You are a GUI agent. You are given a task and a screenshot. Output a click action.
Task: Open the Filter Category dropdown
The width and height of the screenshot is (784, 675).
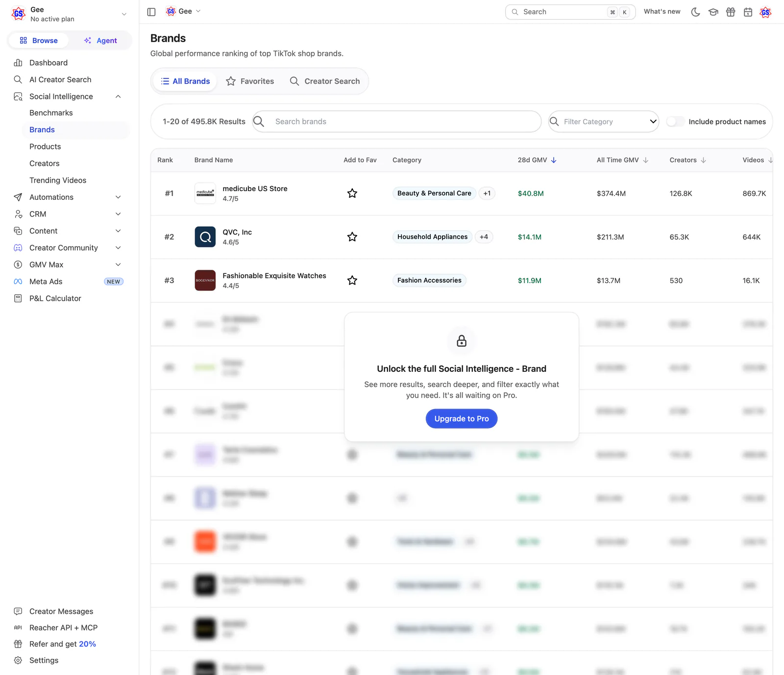click(x=604, y=121)
